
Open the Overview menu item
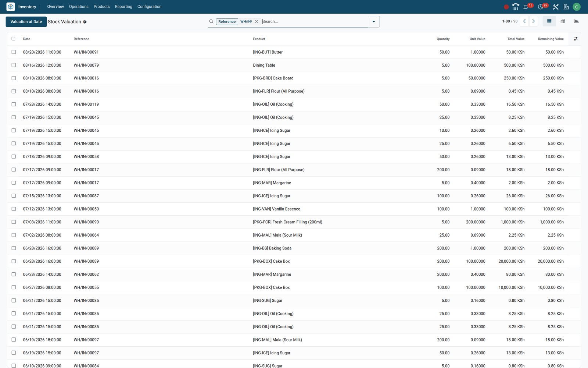(55, 7)
